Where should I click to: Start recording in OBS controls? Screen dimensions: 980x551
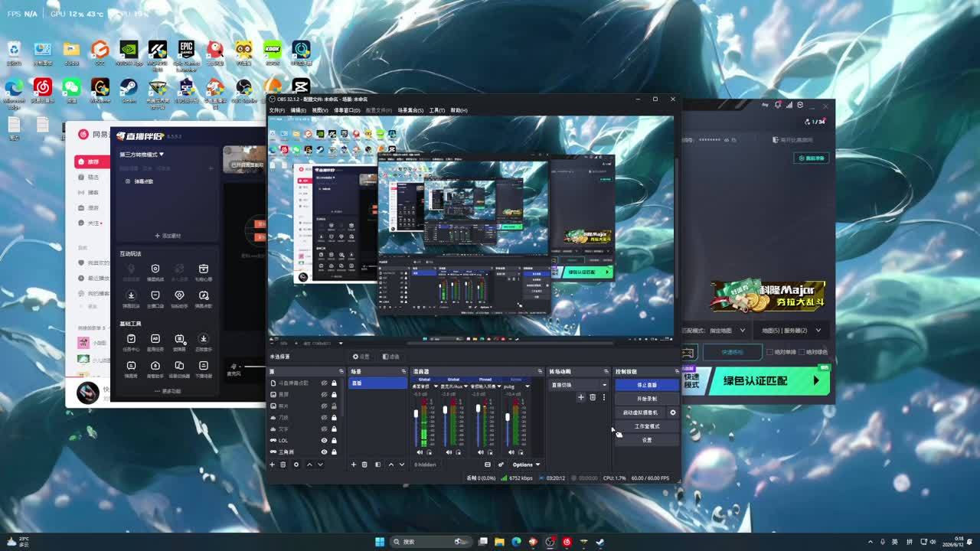[647, 399]
